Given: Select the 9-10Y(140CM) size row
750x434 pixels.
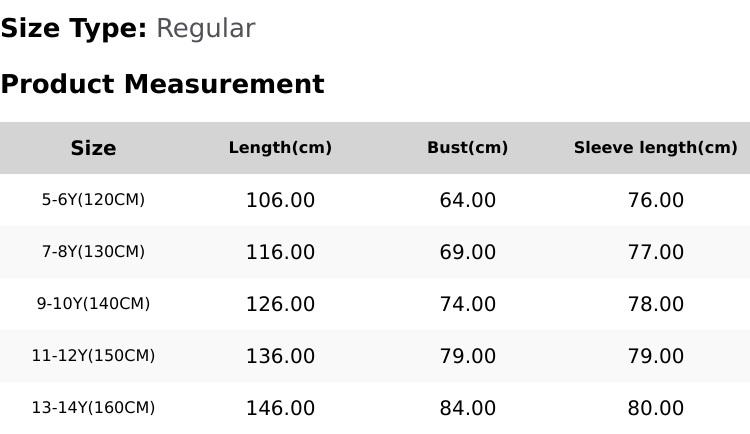Looking at the screenshot, I should (93, 304).
